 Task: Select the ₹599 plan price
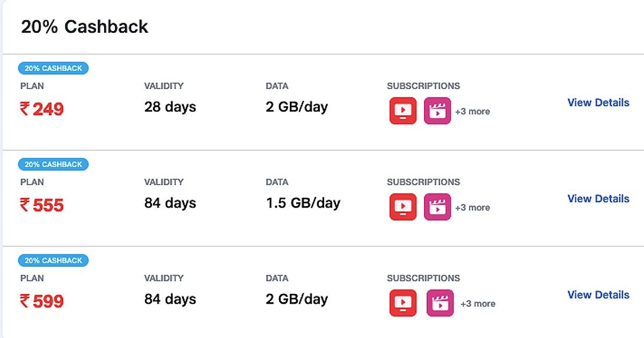pyautogui.click(x=42, y=302)
